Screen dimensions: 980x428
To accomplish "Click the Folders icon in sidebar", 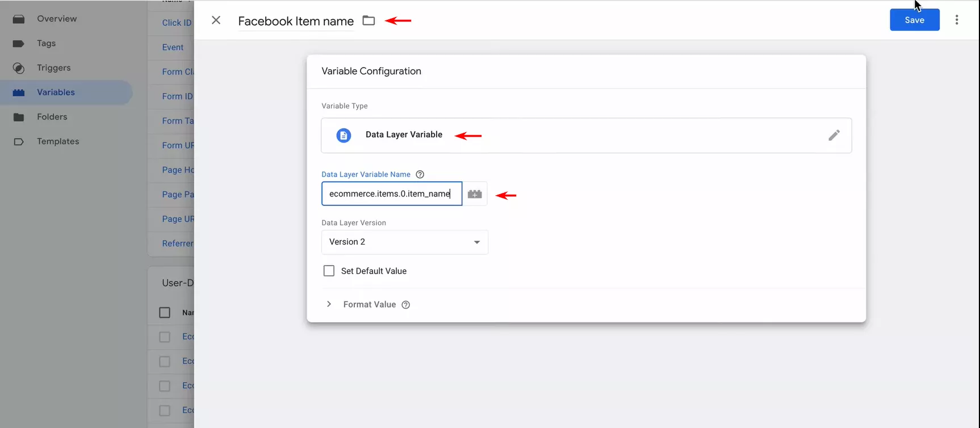I will click(19, 117).
